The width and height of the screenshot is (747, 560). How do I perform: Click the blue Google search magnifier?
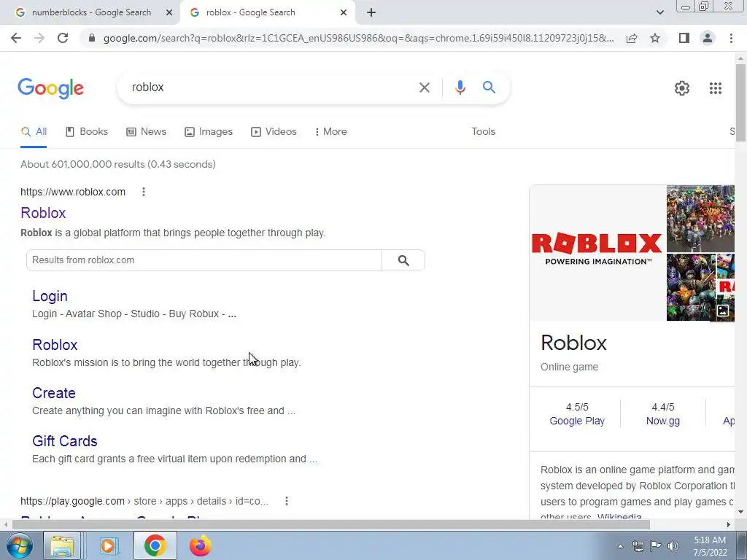pos(489,87)
